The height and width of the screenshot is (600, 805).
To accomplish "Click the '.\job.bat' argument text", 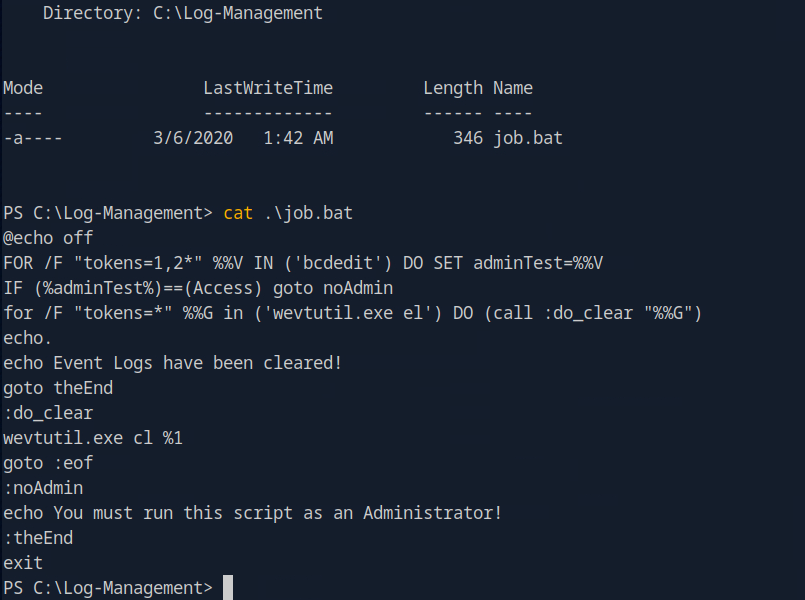I will [308, 213].
